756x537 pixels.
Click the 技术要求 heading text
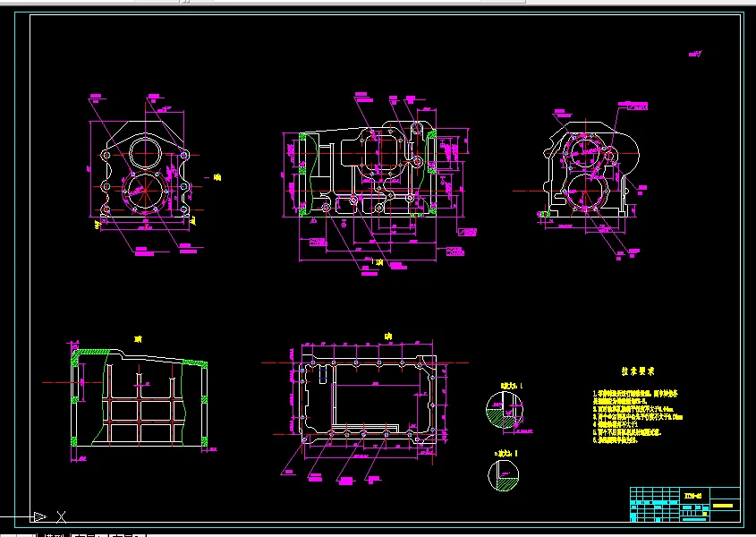pos(640,371)
